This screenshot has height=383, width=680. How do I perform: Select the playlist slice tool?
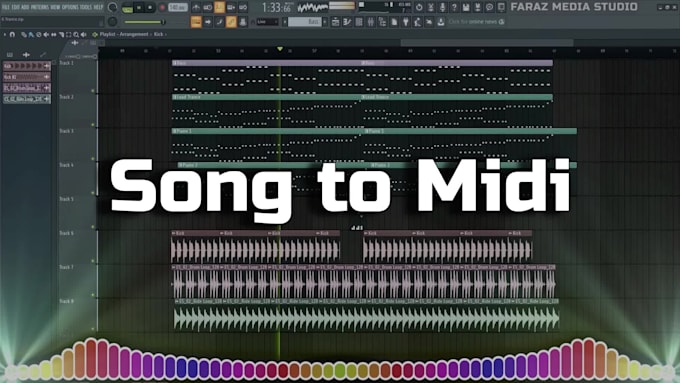coord(61,34)
